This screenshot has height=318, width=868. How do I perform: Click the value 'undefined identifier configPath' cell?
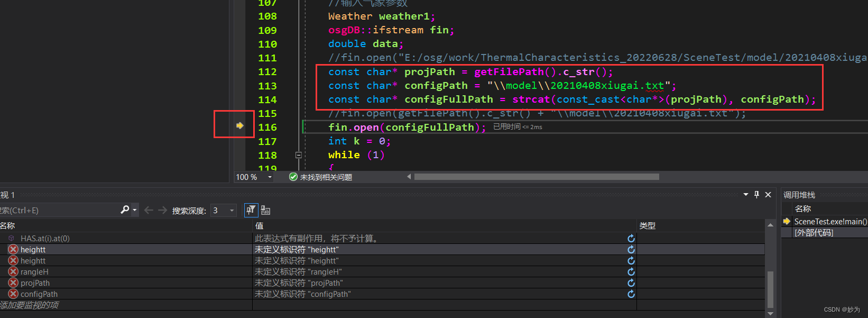303,294
